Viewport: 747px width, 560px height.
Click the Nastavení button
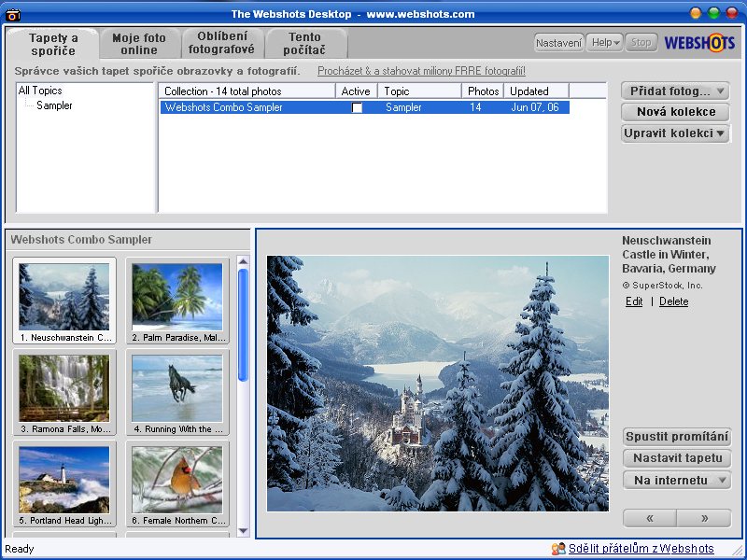coord(558,43)
